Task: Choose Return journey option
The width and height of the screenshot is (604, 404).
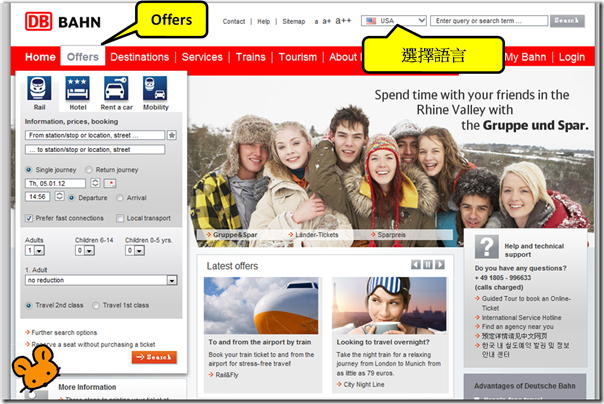Action: (x=89, y=170)
